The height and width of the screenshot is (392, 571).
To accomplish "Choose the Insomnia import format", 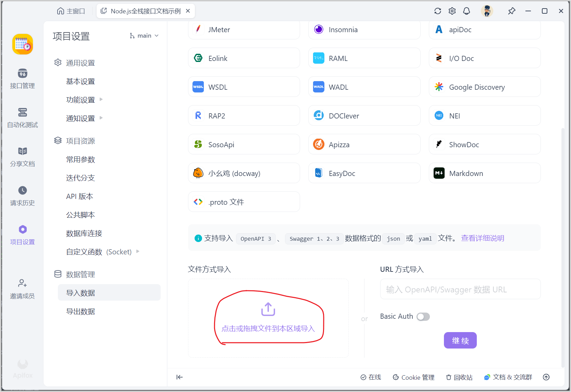I will point(364,30).
